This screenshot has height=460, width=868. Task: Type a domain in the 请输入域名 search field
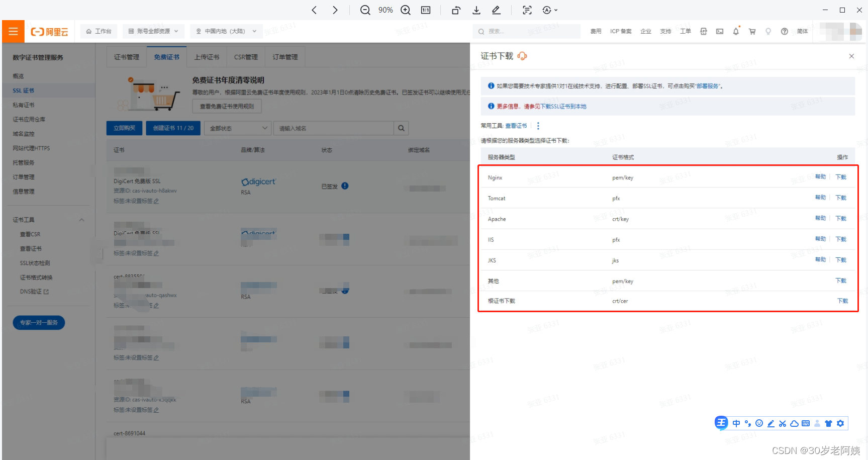tap(334, 128)
